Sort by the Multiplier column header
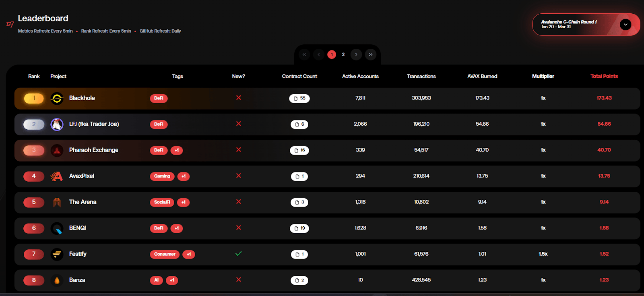 pyautogui.click(x=543, y=76)
